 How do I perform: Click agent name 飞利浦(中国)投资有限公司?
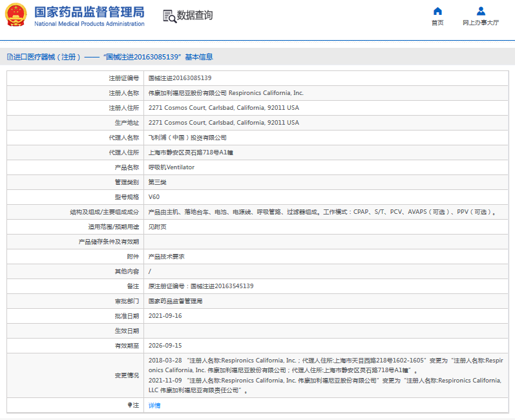click(187, 138)
